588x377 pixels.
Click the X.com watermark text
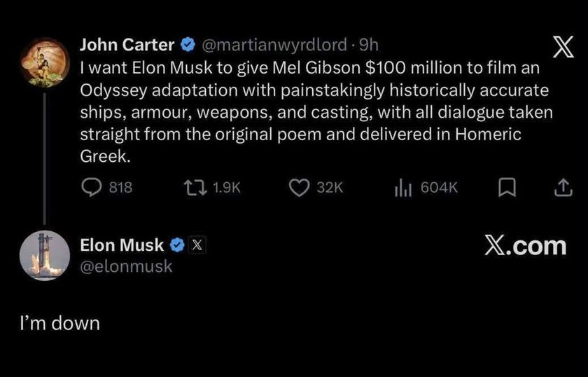click(525, 247)
